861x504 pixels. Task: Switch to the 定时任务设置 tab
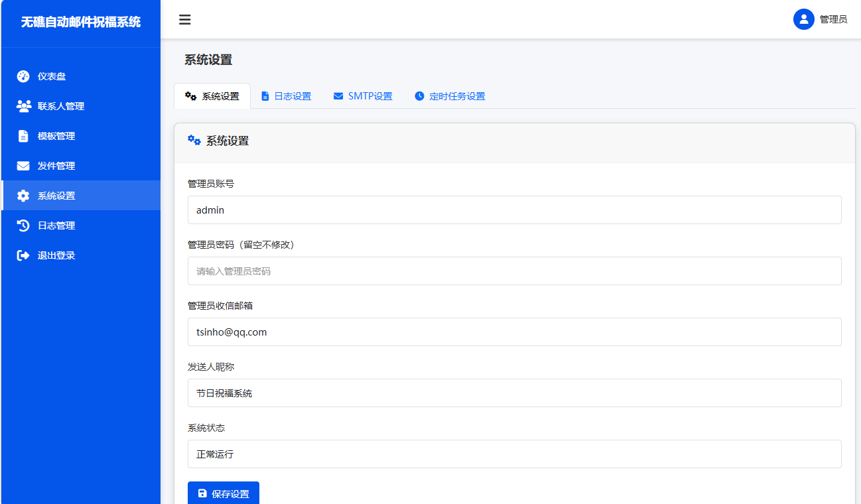(450, 95)
